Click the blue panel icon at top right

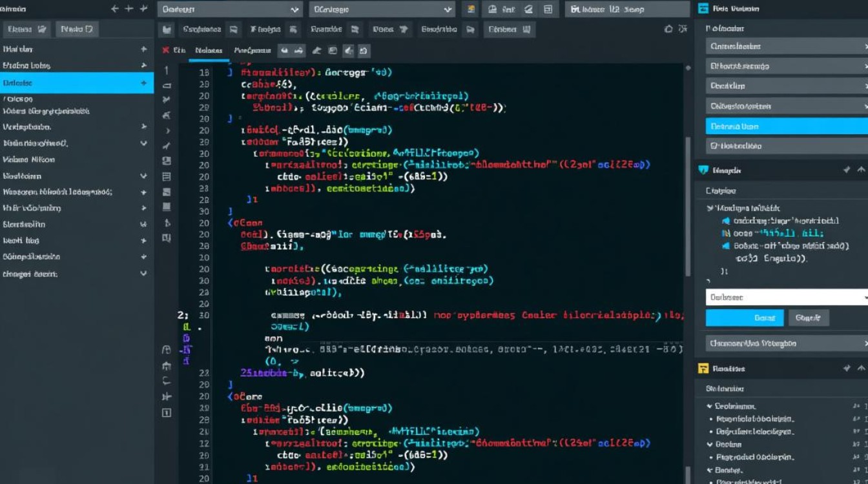(703, 9)
